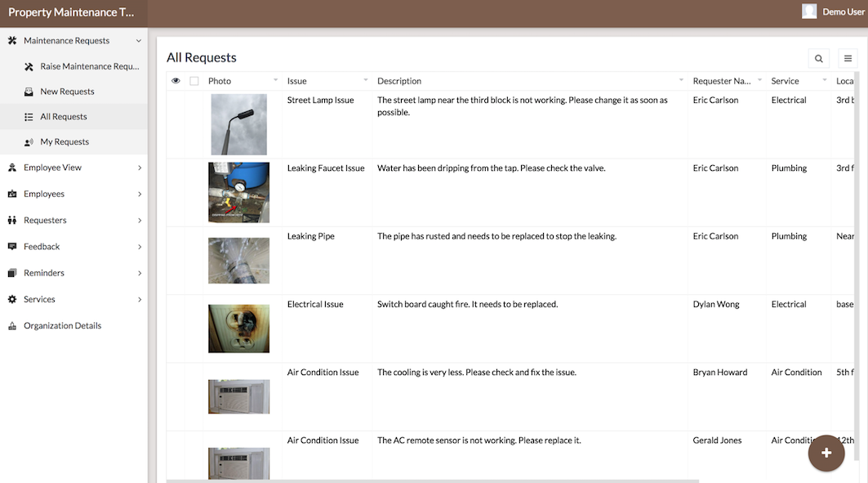Expand the Employee View chevron

coord(140,168)
